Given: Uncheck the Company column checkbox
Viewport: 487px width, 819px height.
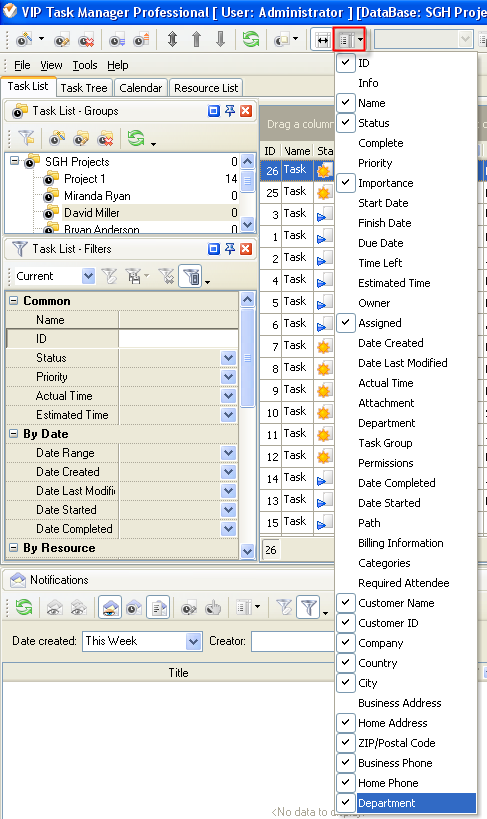Looking at the screenshot, I should click(346, 643).
